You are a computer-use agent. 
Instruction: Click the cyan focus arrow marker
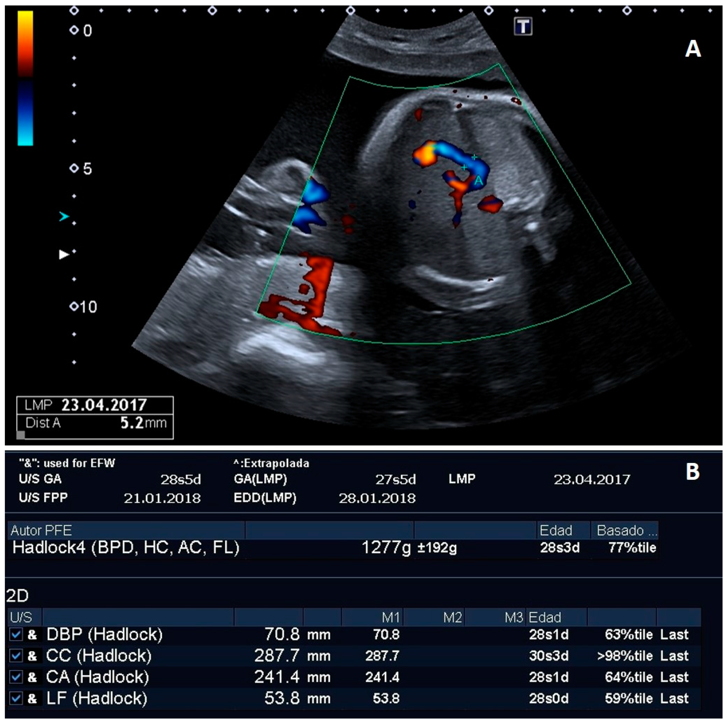point(64,216)
